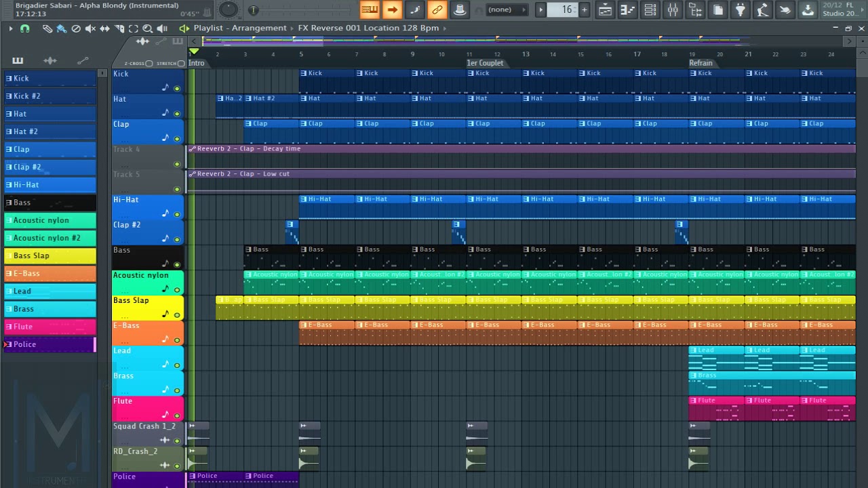Screen dimensions: 868x488
Task: Click the hand touch icon in toolbar
Action: [785, 9]
